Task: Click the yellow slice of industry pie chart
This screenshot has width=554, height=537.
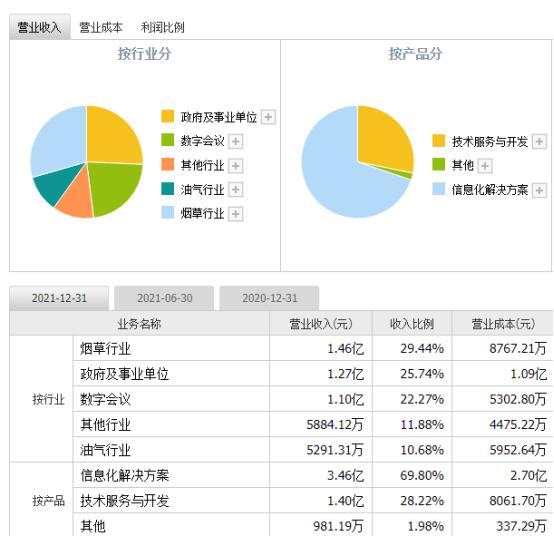Action: coord(110,138)
